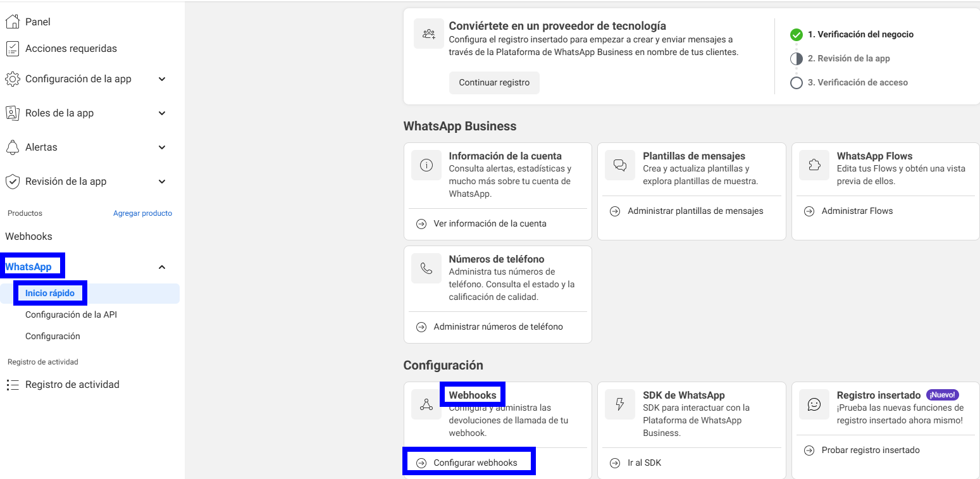This screenshot has height=479, width=980.
Task: Click Configurar webhooks link
Action: [475, 463]
